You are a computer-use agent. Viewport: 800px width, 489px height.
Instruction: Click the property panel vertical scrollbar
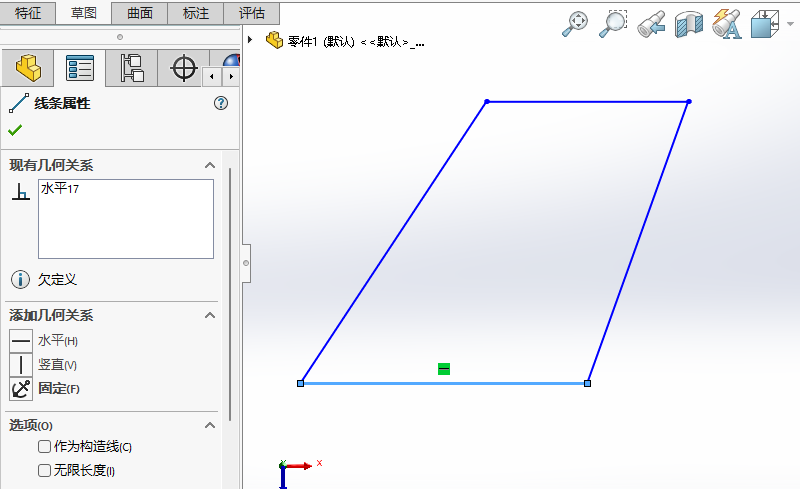tap(230, 294)
